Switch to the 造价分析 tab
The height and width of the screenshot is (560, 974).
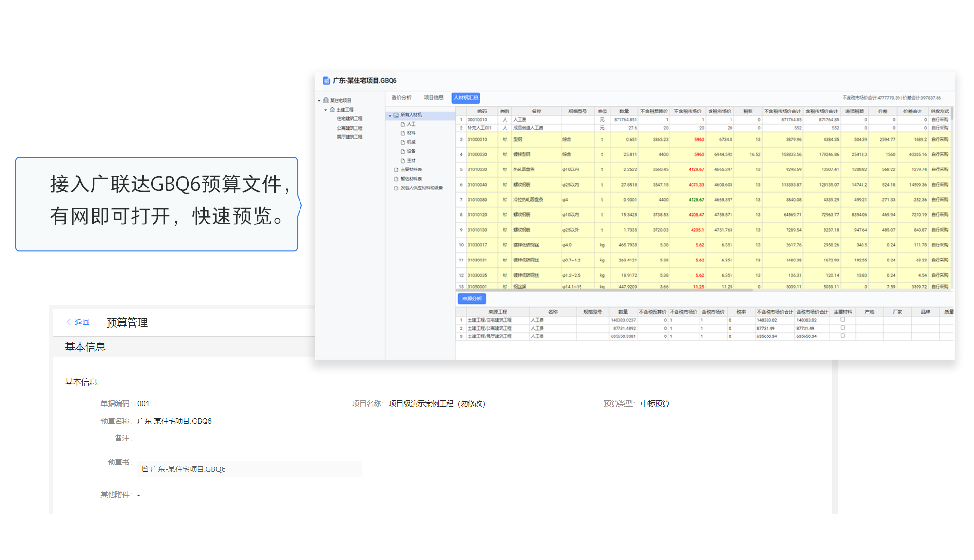[x=401, y=98]
